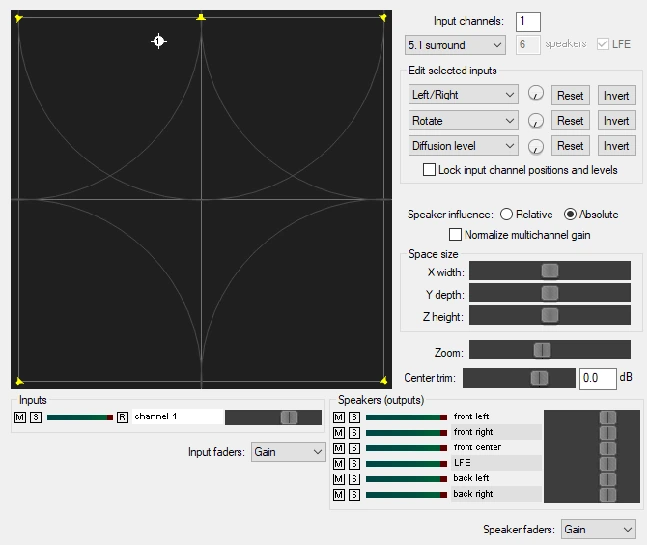647x545 pixels.
Task: Click the Y depth slider
Action: 550,293
